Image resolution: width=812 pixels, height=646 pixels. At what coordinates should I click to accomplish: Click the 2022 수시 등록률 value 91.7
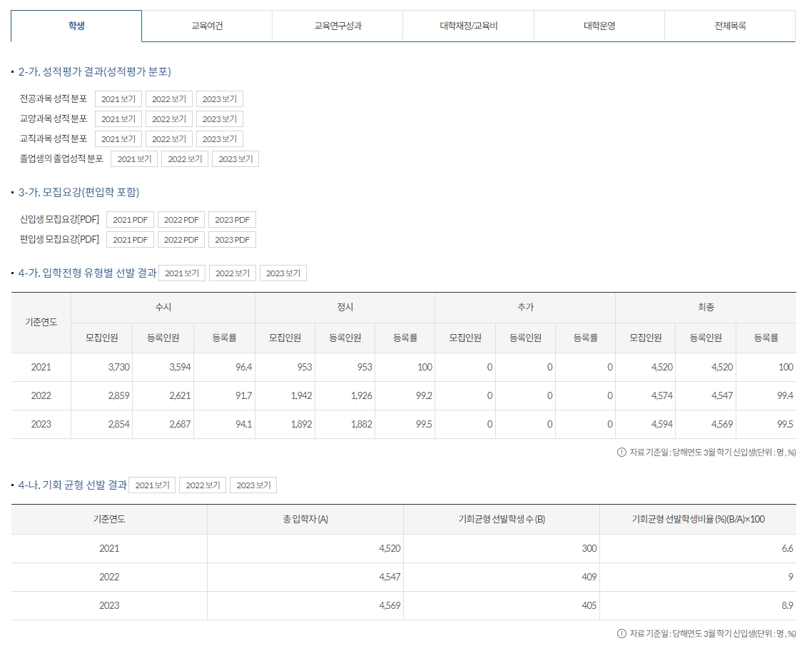(x=243, y=395)
